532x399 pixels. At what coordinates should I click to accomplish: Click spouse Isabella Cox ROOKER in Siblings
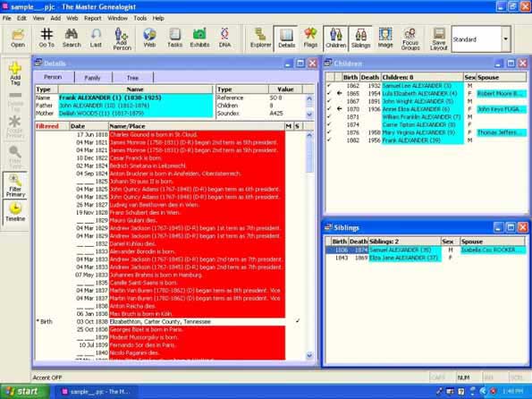pos(493,250)
